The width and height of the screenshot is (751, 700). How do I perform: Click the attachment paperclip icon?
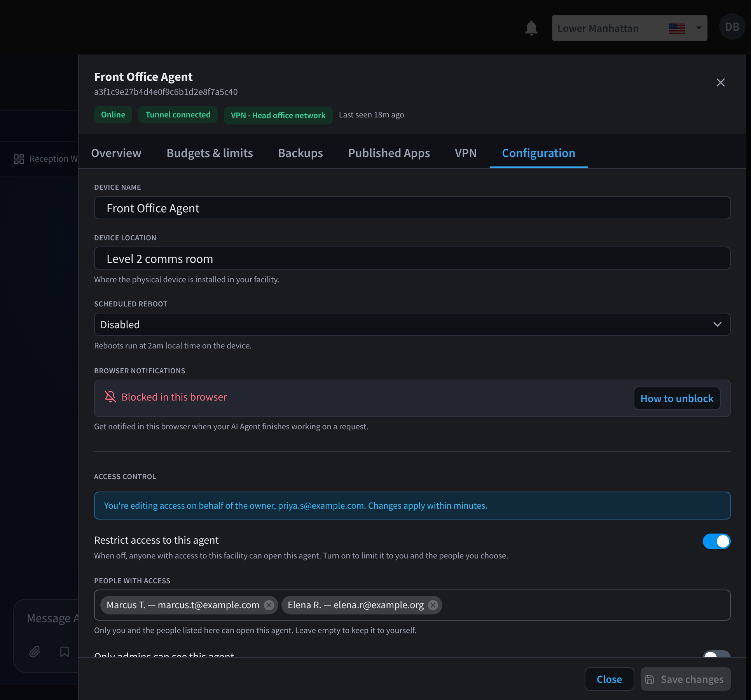click(35, 651)
